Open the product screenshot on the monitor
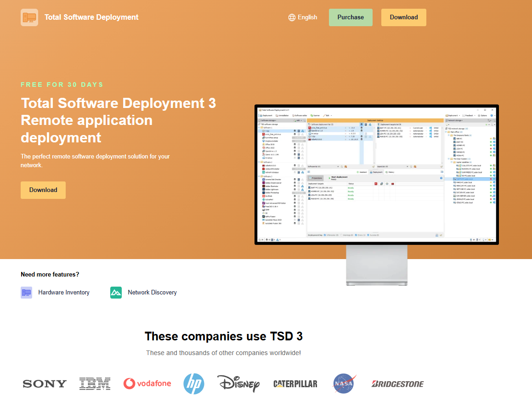Image resolution: width=532 pixels, height=401 pixels. [377, 175]
